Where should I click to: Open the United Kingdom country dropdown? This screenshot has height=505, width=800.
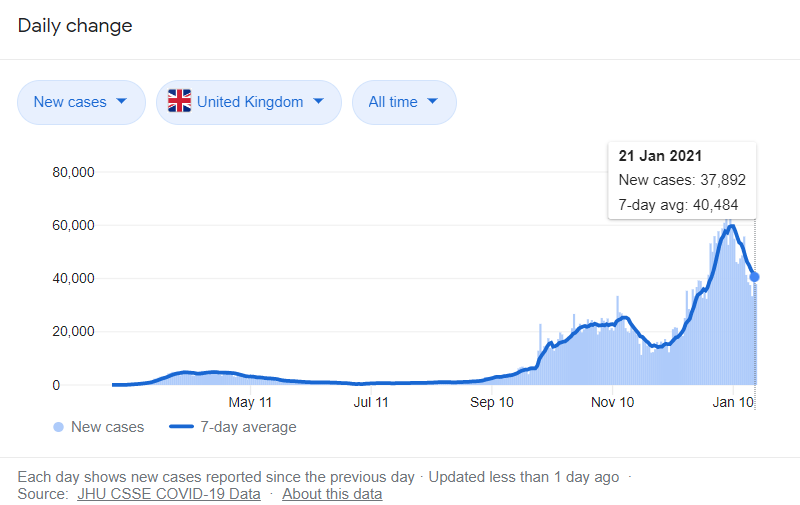(248, 102)
